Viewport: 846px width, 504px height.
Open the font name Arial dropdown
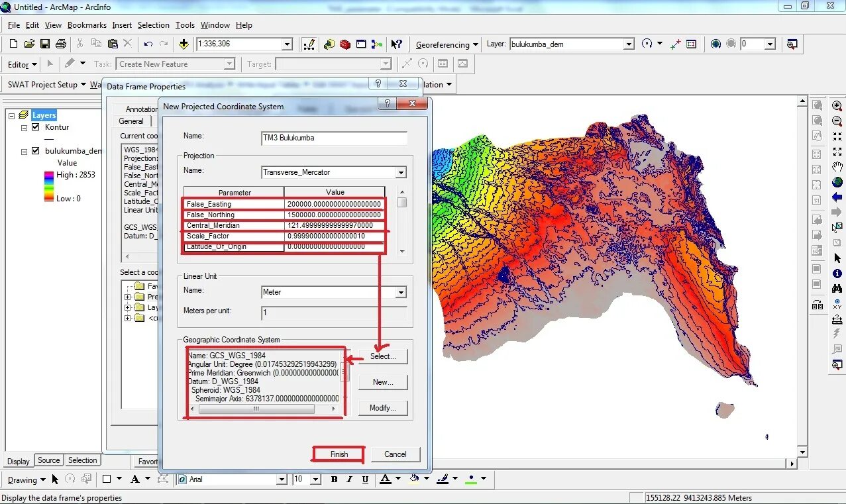(x=281, y=479)
